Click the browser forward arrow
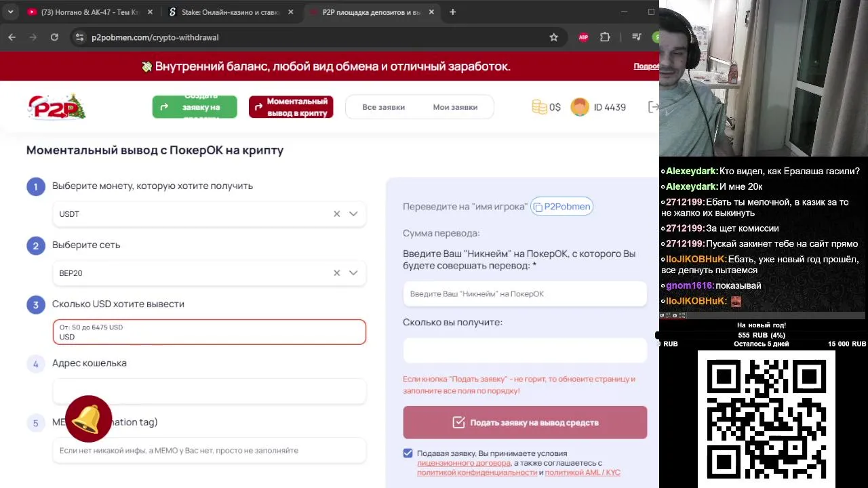868x488 pixels. coord(33,37)
